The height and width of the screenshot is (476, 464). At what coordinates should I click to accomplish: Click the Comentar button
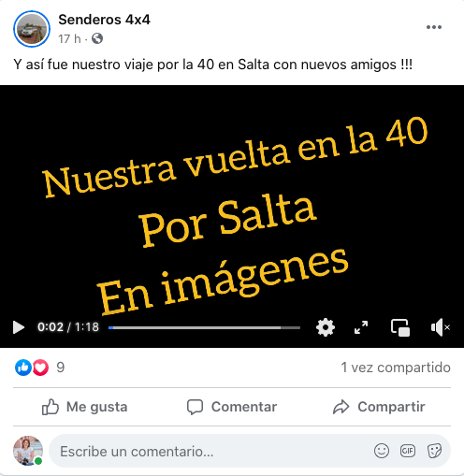click(x=232, y=407)
